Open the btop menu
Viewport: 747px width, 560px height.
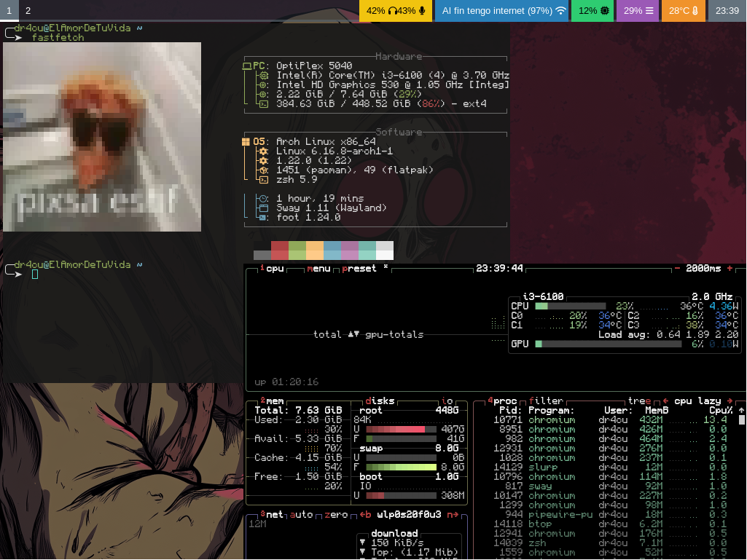[x=318, y=268]
